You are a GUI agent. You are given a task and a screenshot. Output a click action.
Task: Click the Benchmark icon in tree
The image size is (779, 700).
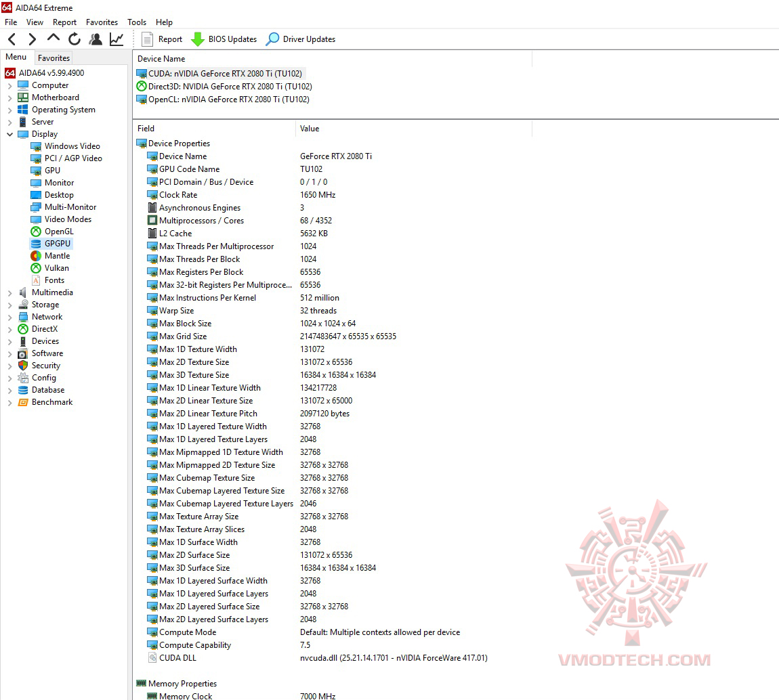click(23, 403)
